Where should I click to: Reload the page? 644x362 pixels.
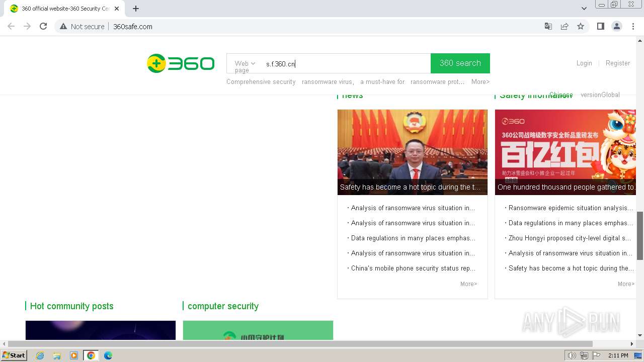coord(43,26)
